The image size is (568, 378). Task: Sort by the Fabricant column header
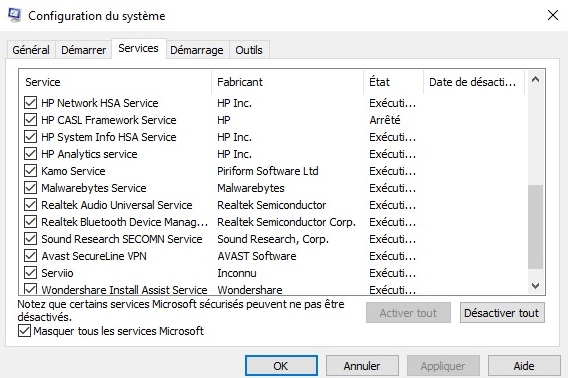287,82
